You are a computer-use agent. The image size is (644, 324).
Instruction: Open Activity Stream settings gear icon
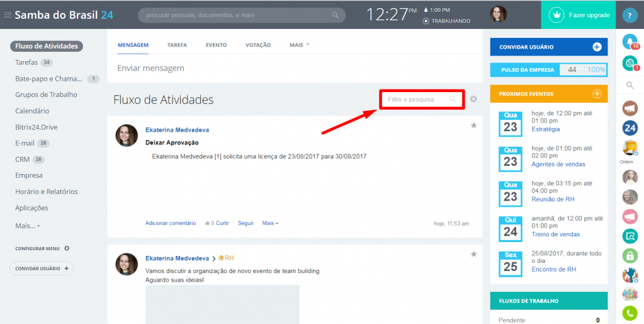click(x=473, y=99)
